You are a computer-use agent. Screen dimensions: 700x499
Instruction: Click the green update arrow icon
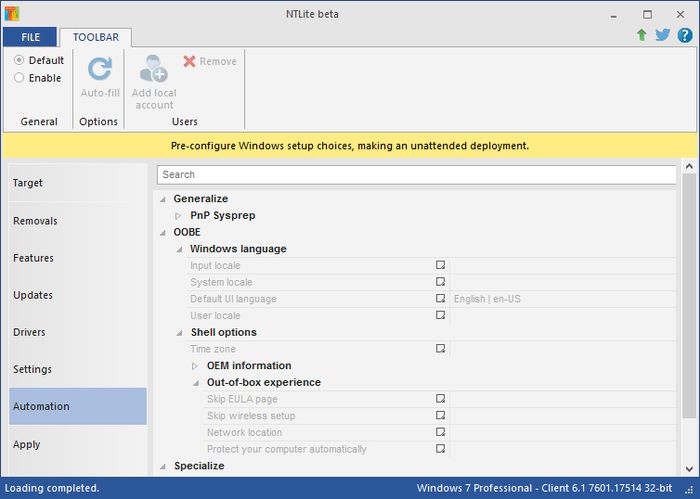point(641,35)
